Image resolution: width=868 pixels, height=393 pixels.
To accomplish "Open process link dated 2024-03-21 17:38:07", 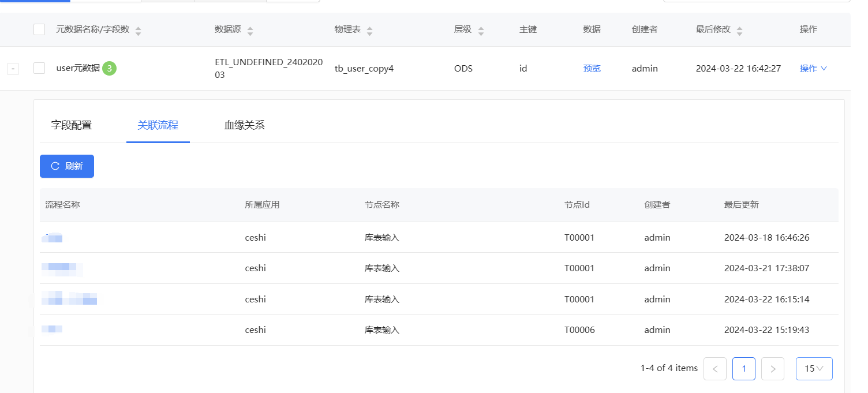I will tap(62, 268).
